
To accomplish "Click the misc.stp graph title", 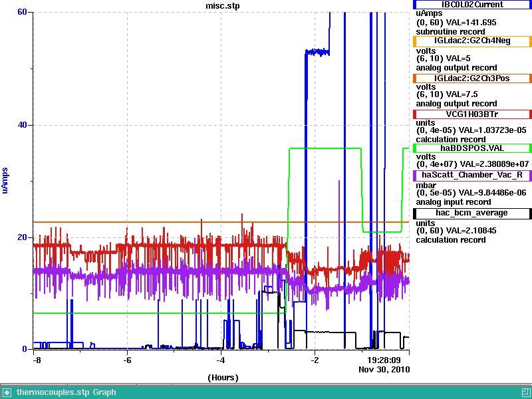I will tap(223, 6).
